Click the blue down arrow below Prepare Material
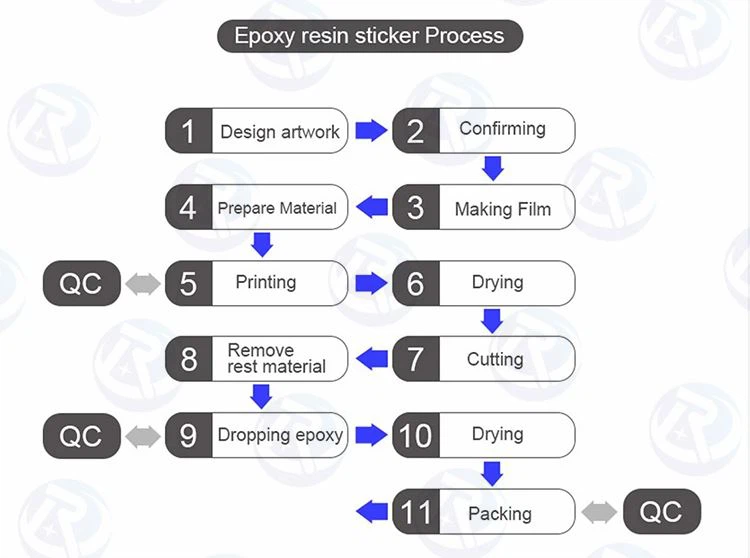This screenshot has height=558, width=750. click(262, 243)
